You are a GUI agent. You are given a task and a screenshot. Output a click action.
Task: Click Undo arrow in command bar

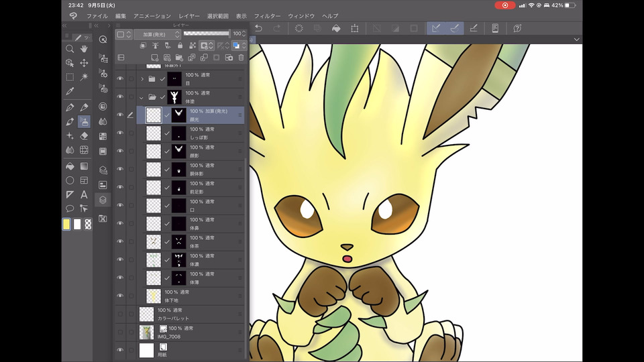[x=258, y=28]
